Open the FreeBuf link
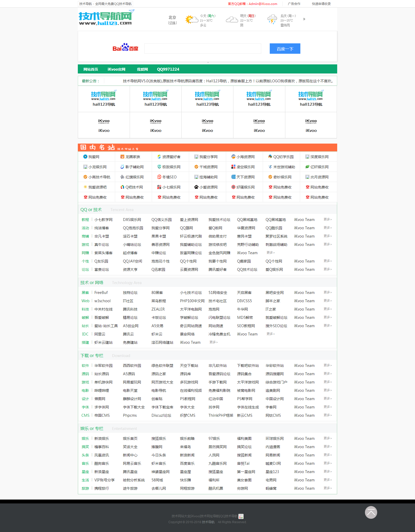The height and width of the screenshot is (532, 415). [101, 293]
